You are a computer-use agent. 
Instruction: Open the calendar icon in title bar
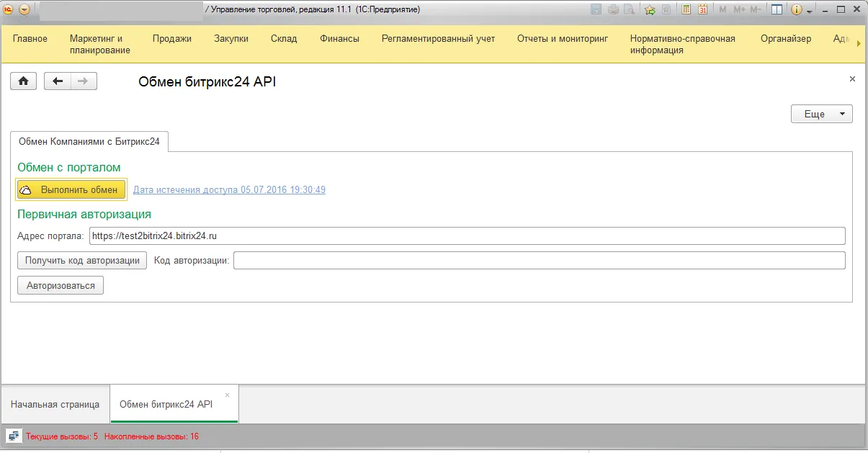[702, 10]
